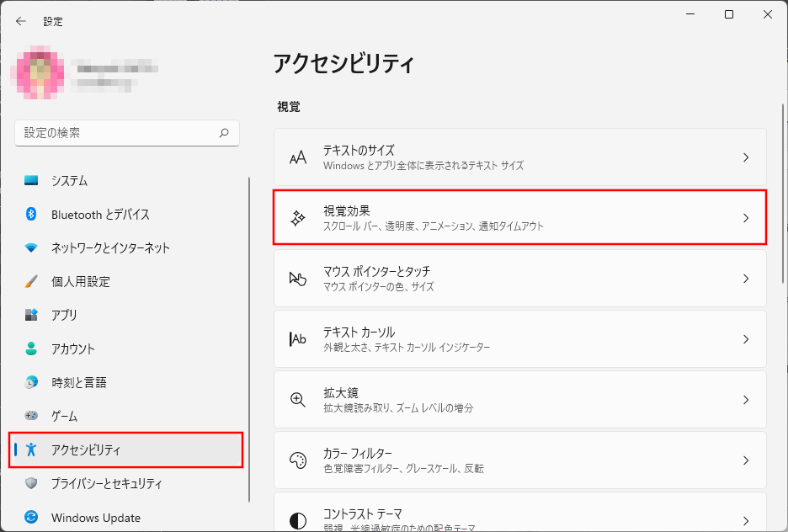The image size is (788, 532).
Task: Expand the テキストのサイズ chevron
Action: (x=745, y=157)
